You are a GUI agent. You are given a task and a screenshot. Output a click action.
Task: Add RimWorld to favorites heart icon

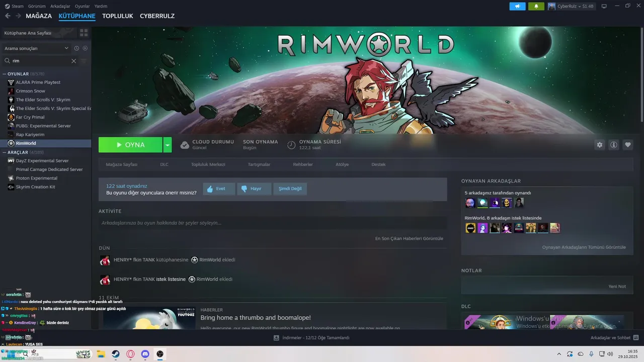click(627, 145)
